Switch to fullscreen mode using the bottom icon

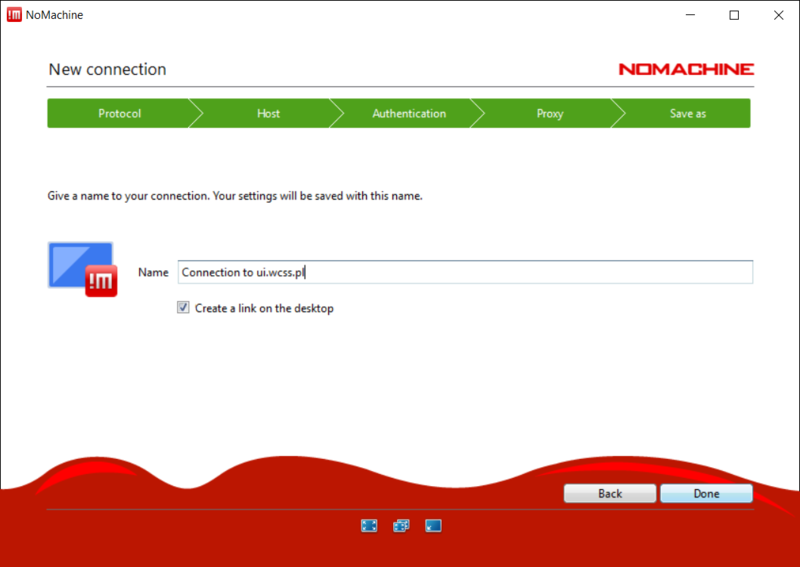point(369,525)
